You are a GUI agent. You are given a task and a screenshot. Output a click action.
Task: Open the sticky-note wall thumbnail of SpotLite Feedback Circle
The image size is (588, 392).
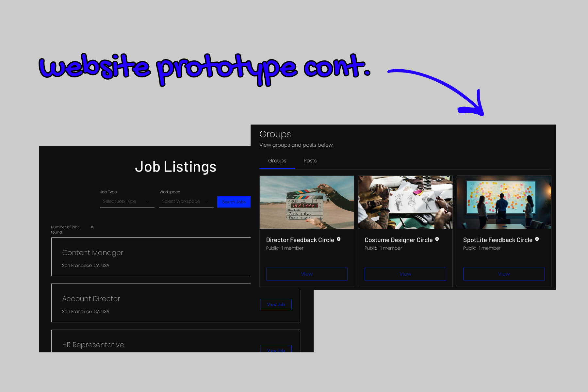coord(503,203)
